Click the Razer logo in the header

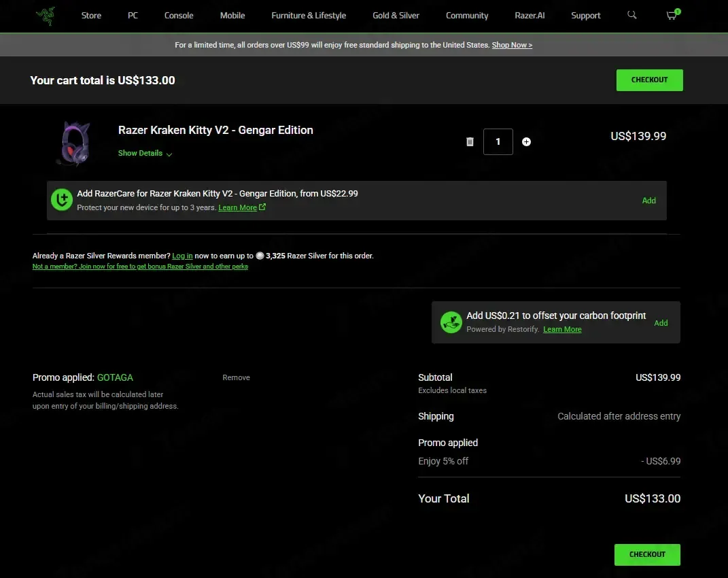click(x=46, y=15)
